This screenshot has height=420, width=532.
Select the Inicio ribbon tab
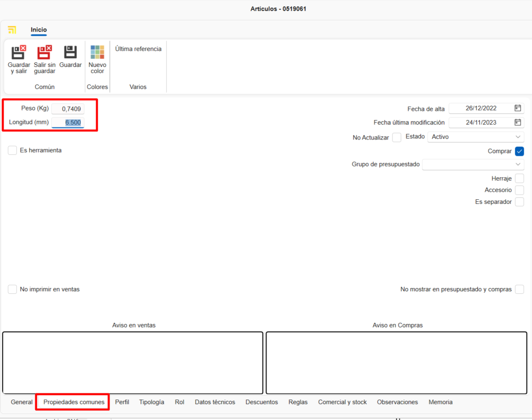click(38, 30)
